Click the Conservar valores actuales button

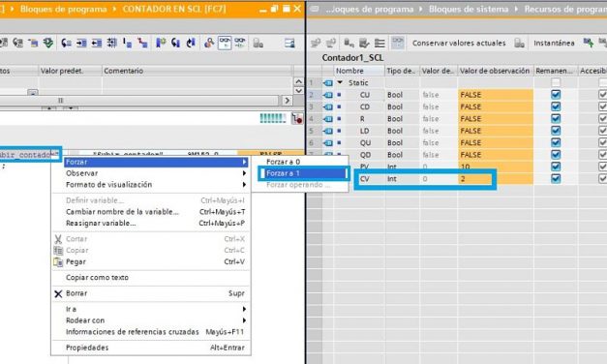click(x=459, y=43)
